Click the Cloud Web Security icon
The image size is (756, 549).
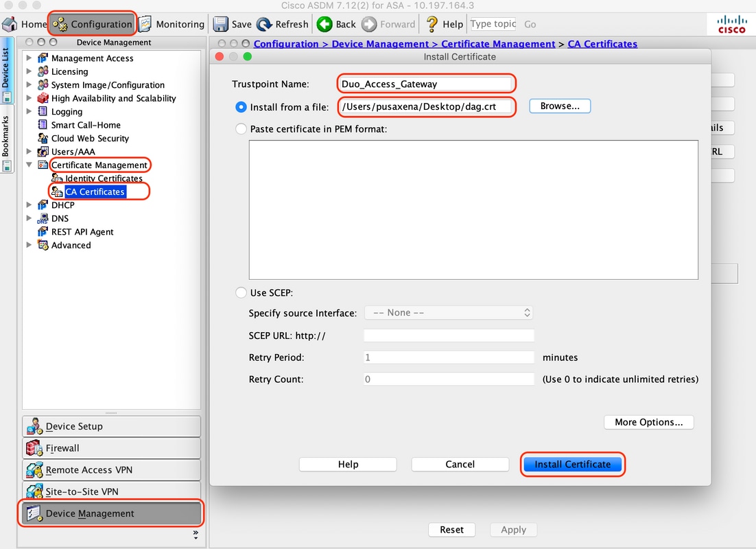click(43, 138)
